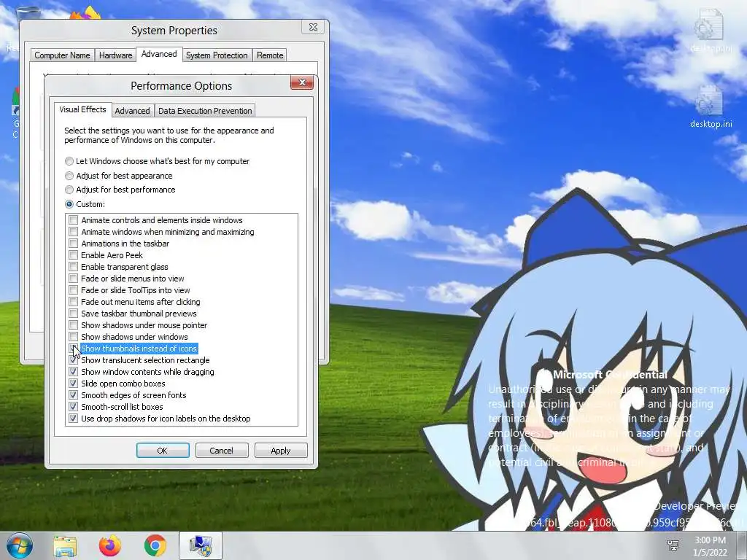747x560 pixels.
Task: Check Save taskbar thumbnail previews
Action: [x=74, y=314]
